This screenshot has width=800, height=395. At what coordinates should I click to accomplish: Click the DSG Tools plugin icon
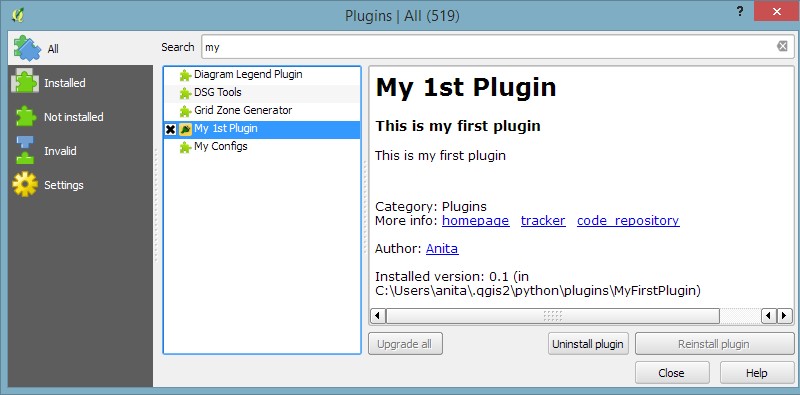point(185,93)
